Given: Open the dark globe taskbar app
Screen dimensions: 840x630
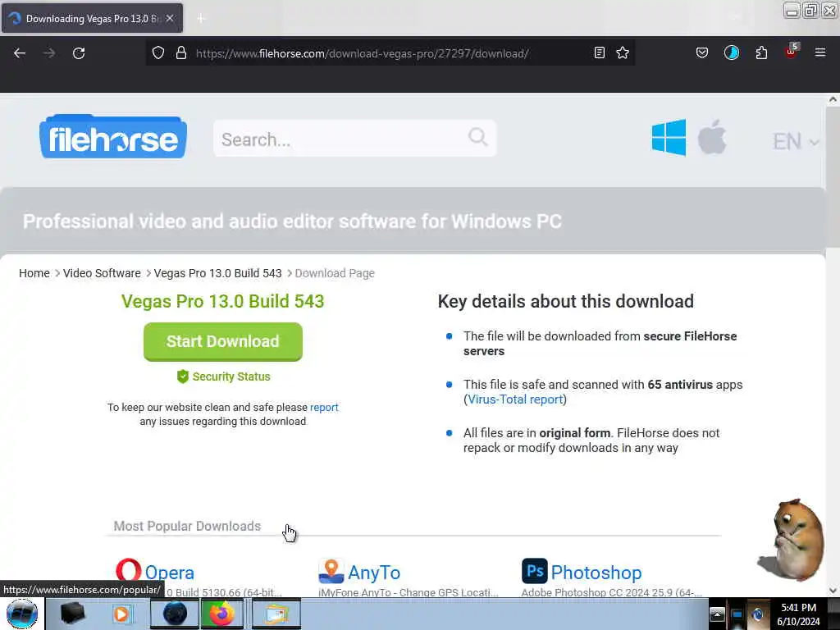Looking at the screenshot, I should pyautogui.click(x=175, y=614).
